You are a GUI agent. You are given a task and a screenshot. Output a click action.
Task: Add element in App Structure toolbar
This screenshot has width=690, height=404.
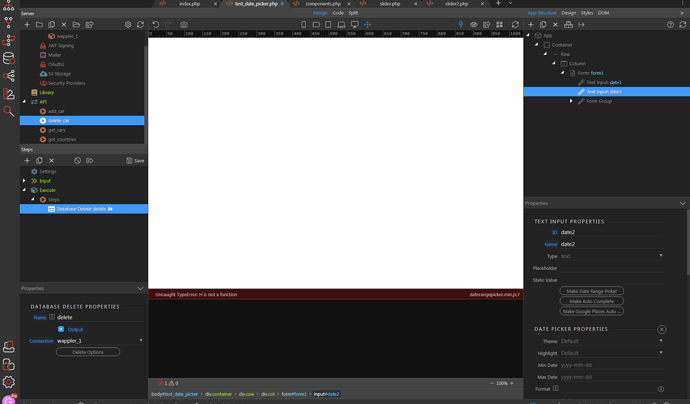[531, 25]
